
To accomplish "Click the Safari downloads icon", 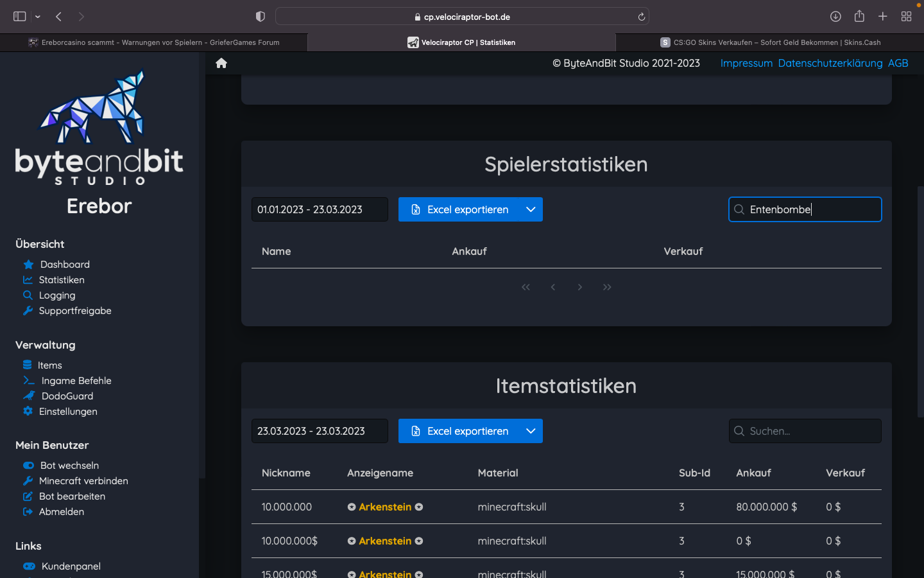I will click(835, 17).
